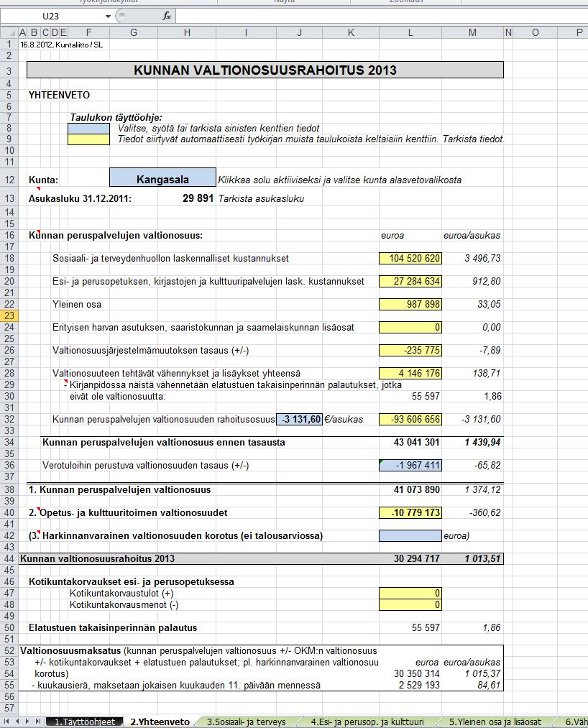The image size is (588, 728).
Task: Click value 41 073 890 in row 38
Action: (417, 489)
